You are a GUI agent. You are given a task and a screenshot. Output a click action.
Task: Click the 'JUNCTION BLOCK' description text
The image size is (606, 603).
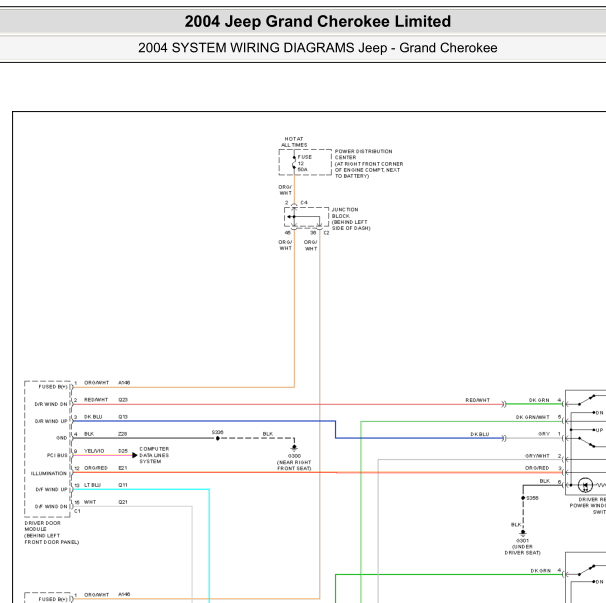tap(351, 219)
